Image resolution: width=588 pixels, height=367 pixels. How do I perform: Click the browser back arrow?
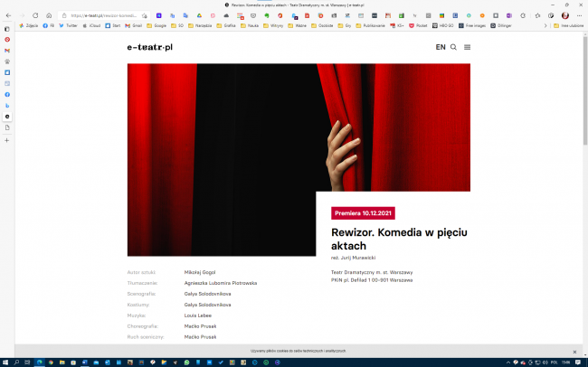(8, 15)
